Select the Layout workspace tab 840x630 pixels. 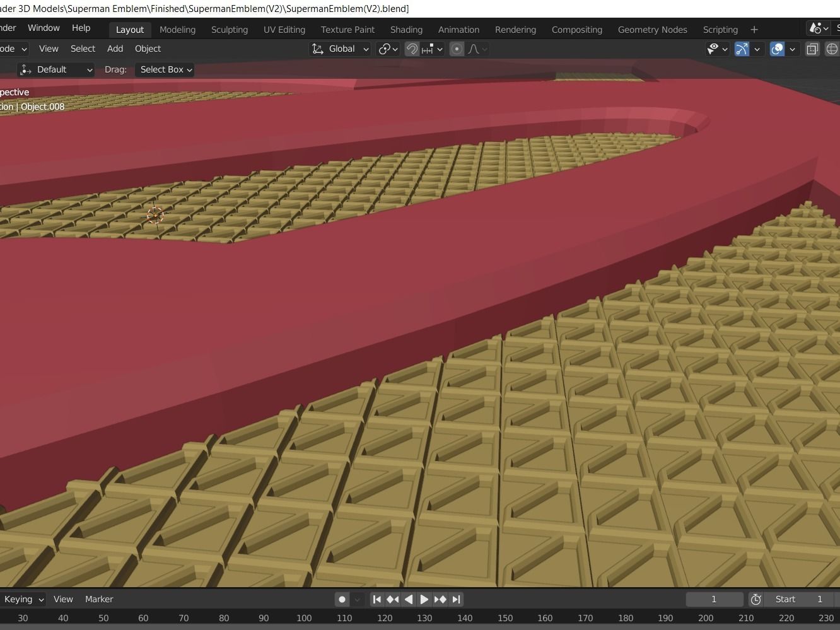[x=130, y=30]
